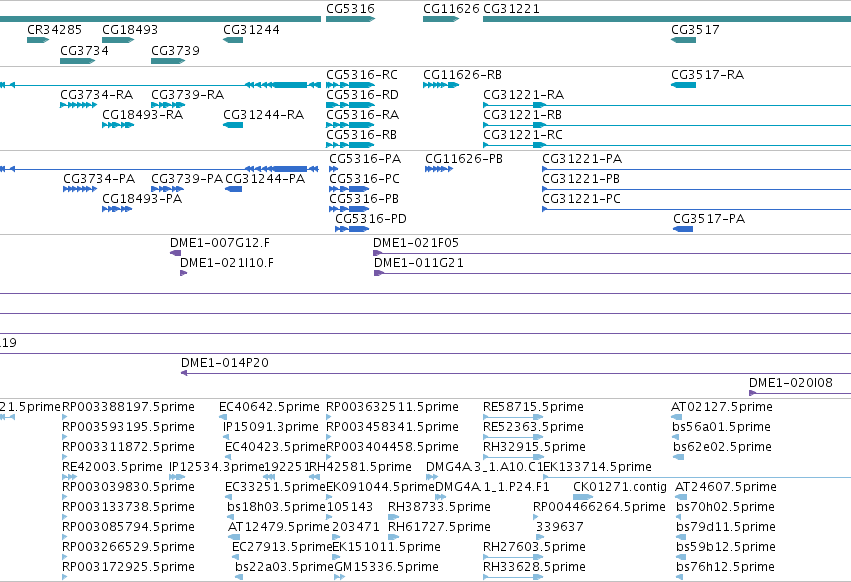This screenshot has height=582, width=851.
Task: Click the CG11626 gene label
Action: (x=451, y=9)
